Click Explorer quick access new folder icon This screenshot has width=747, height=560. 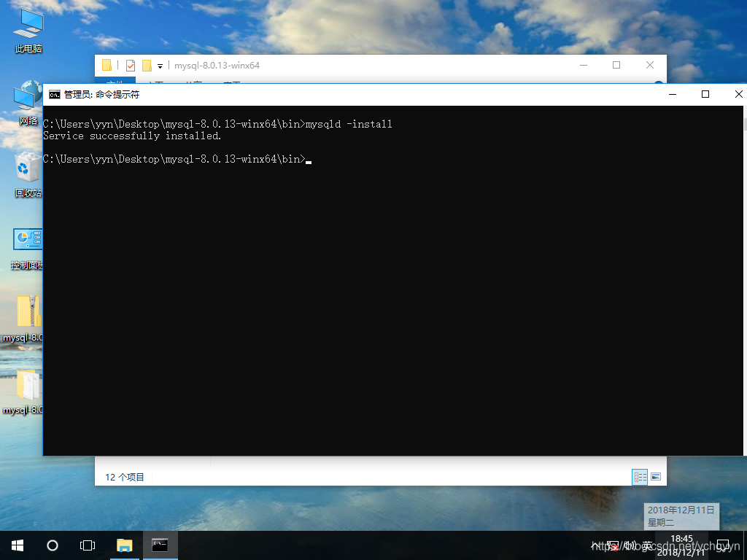[147, 66]
